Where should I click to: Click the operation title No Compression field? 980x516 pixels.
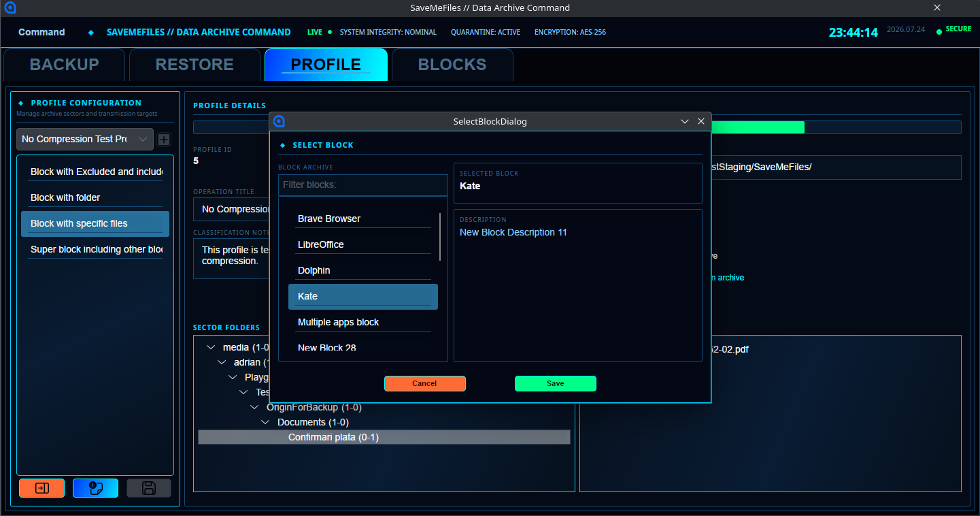pyautogui.click(x=231, y=209)
